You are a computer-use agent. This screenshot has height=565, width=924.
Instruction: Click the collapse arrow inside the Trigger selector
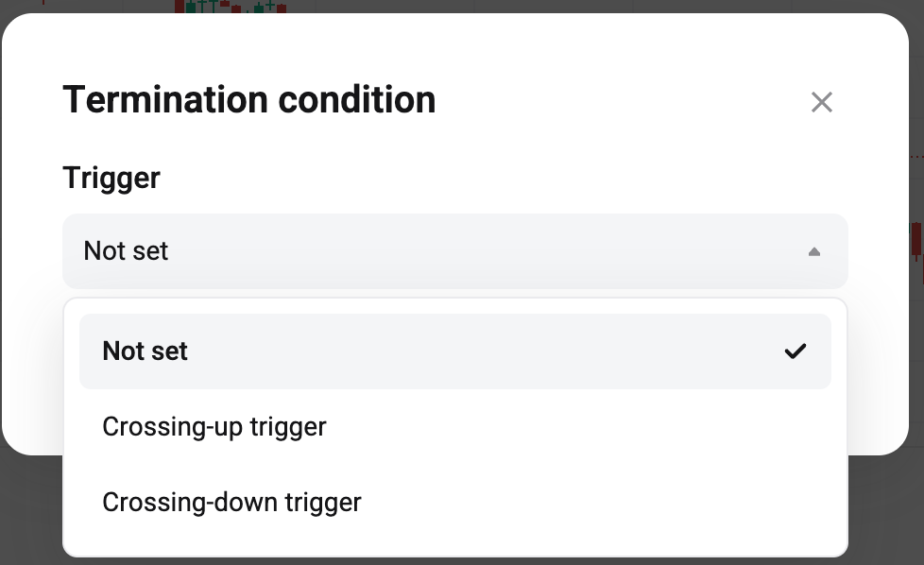(x=813, y=251)
